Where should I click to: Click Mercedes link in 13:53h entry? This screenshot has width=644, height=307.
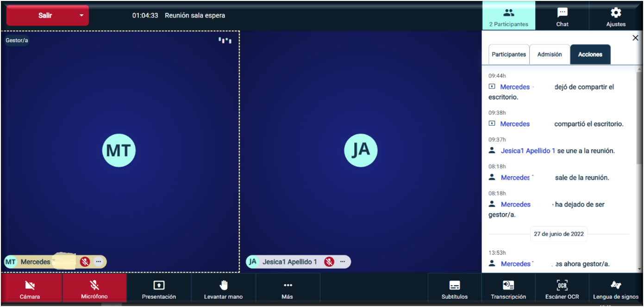pyautogui.click(x=515, y=264)
